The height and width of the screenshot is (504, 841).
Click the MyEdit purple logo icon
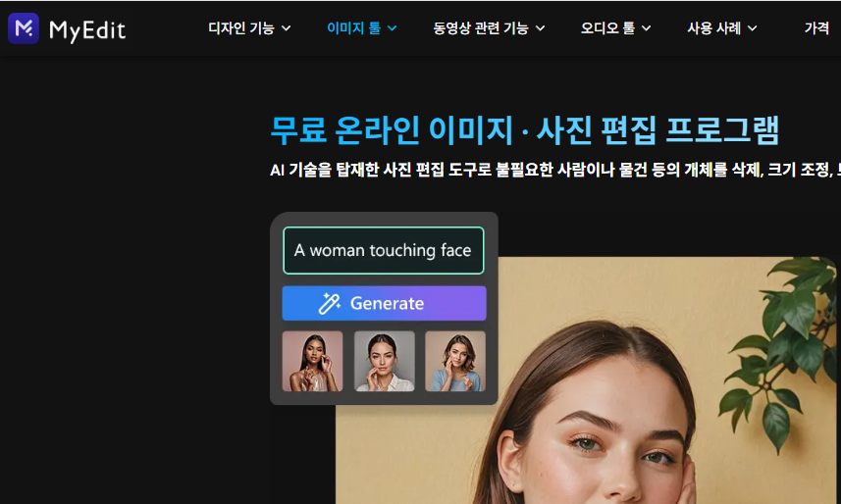tap(24, 27)
